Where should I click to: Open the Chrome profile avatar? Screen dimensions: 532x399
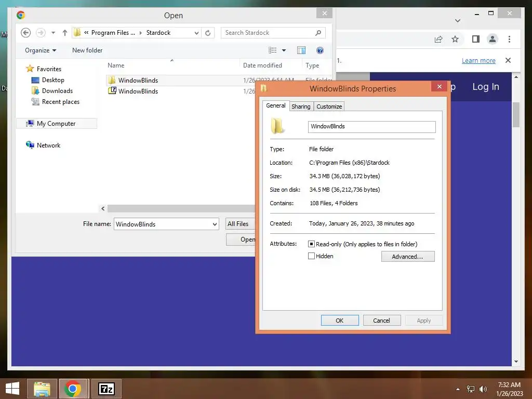point(493,39)
